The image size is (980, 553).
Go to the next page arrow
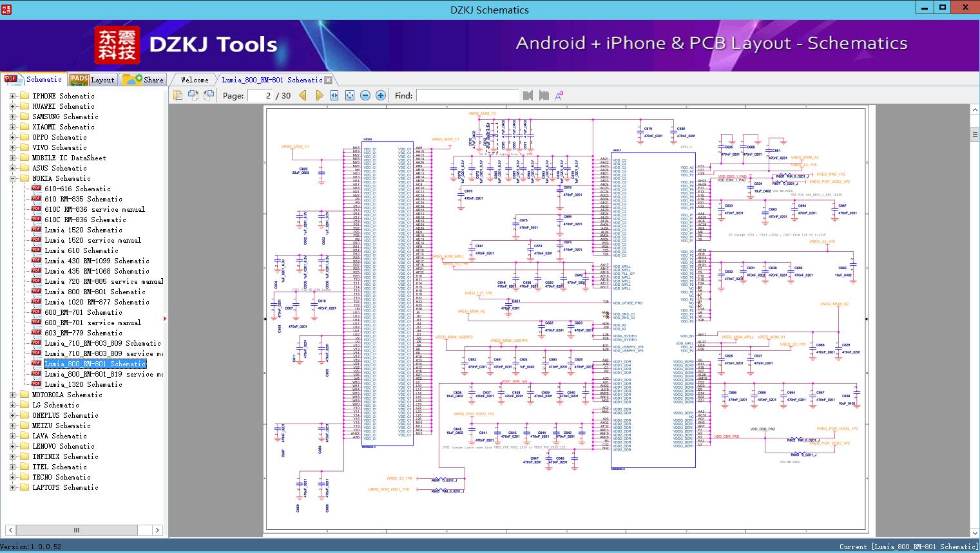click(319, 95)
